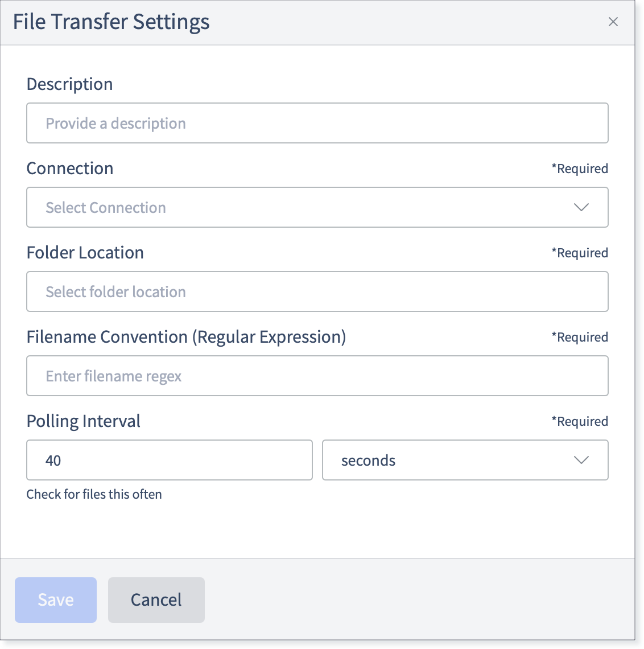Select the polling interval value field showing 40
The image size is (644, 649).
[170, 460]
